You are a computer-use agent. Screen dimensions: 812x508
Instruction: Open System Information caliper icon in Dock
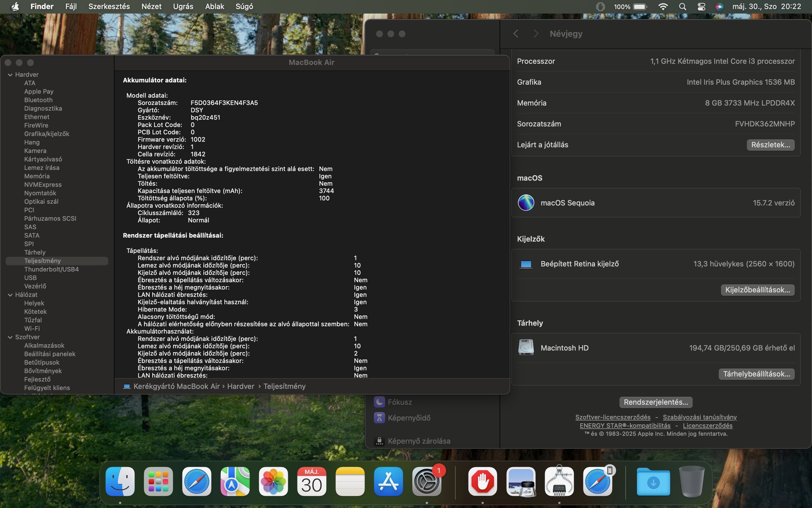click(x=559, y=481)
